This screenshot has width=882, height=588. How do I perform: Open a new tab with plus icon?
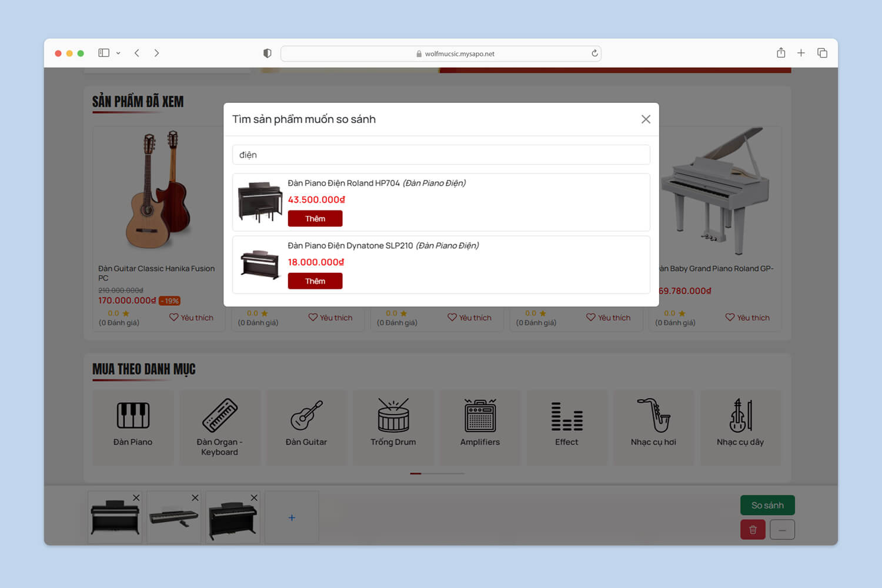[x=801, y=53]
